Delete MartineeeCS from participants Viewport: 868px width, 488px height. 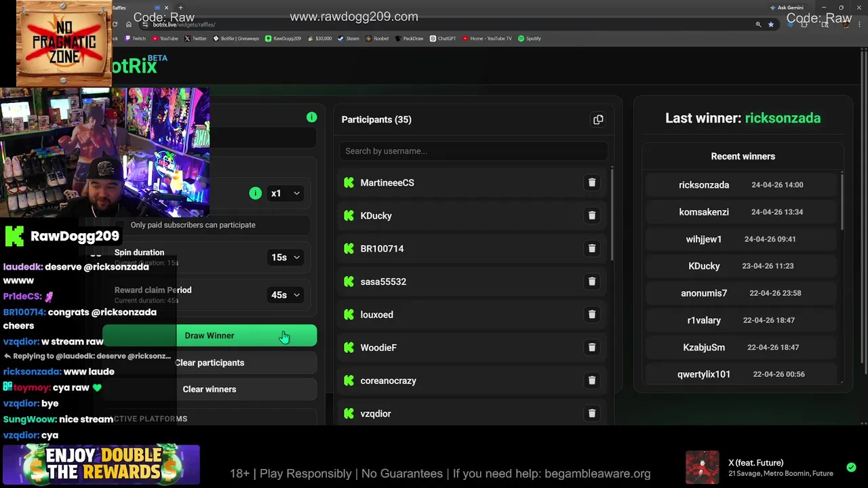tap(592, 182)
